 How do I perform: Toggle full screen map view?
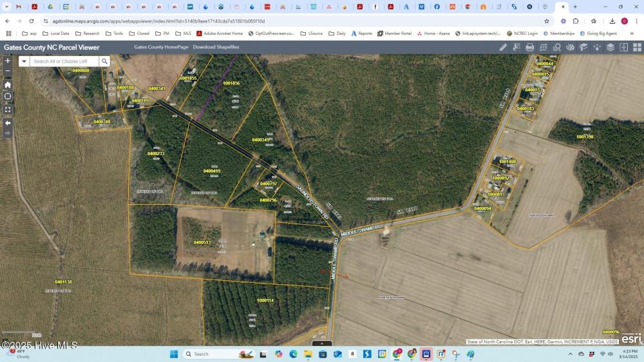coord(8,110)
